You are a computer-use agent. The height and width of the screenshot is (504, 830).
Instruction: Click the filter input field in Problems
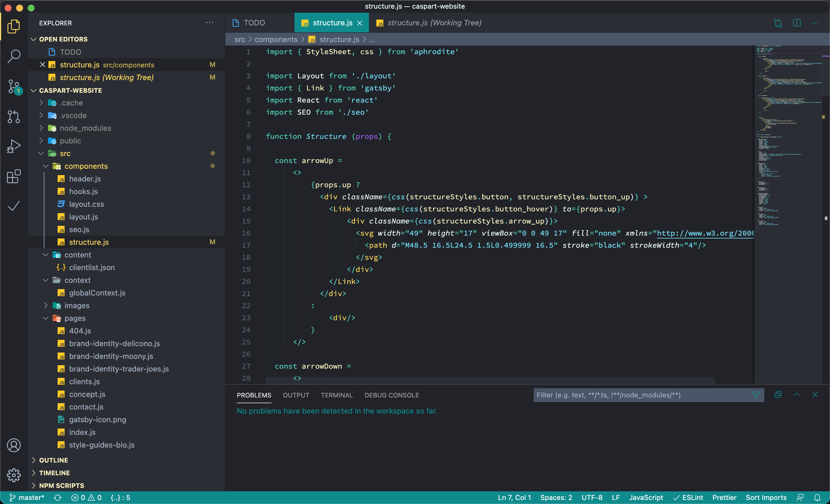(x=640, y=395)
